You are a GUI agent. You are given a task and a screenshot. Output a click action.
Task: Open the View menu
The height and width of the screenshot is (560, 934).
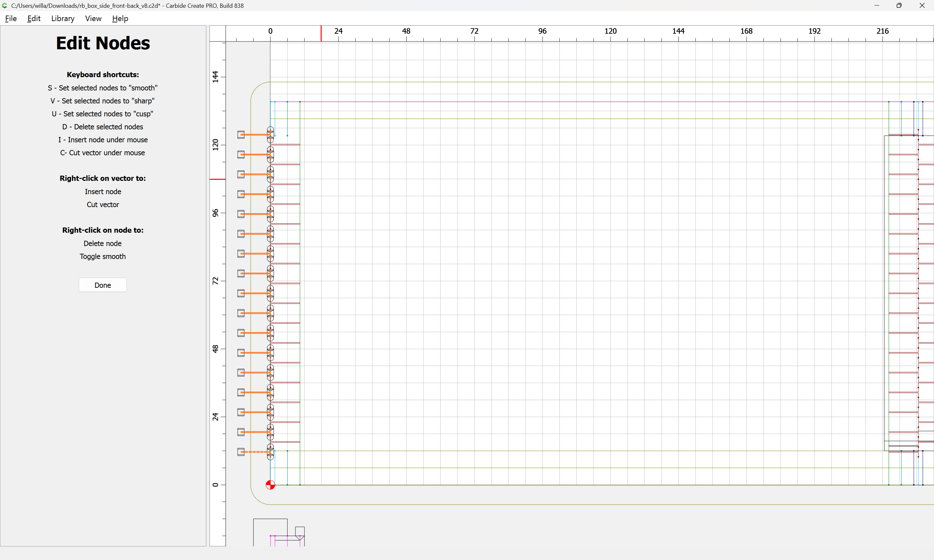[x=93, y=18]
